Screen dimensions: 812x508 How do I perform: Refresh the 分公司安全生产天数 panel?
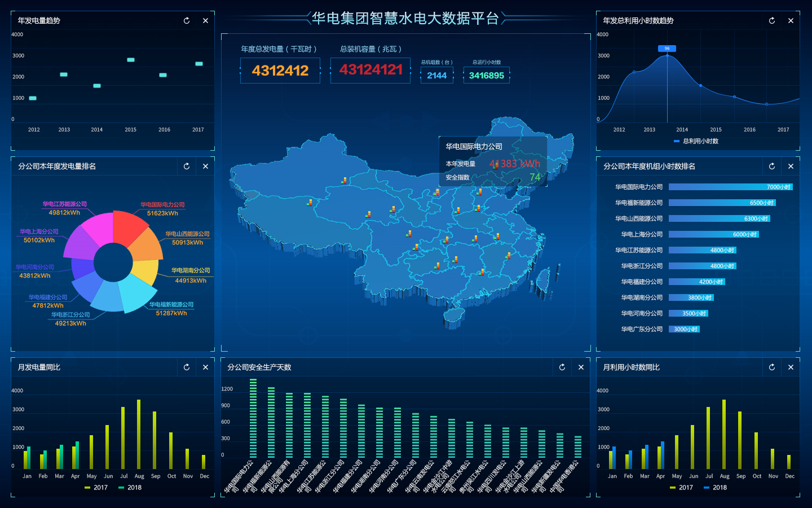click(x=562, y=367)
